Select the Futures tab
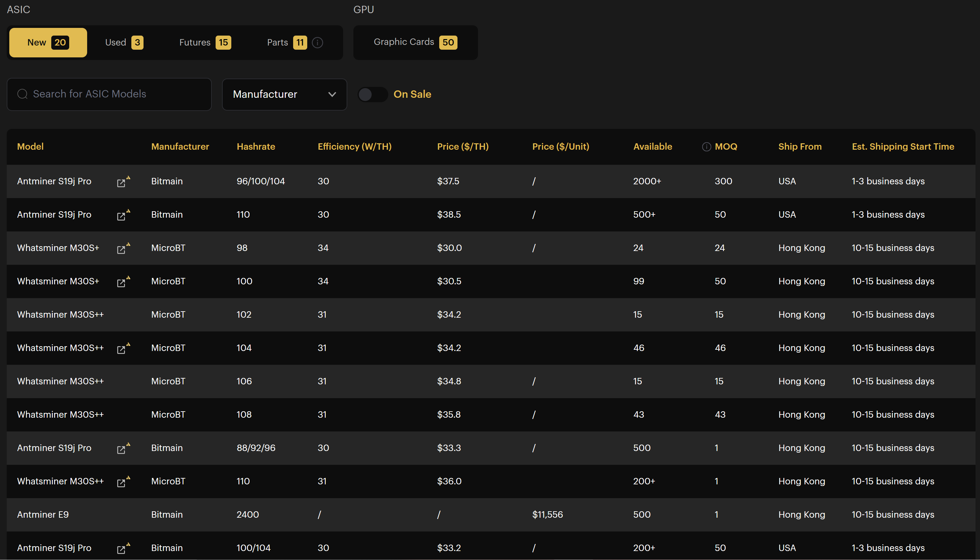Screen dimensions: 980x560 pos(204,42)
